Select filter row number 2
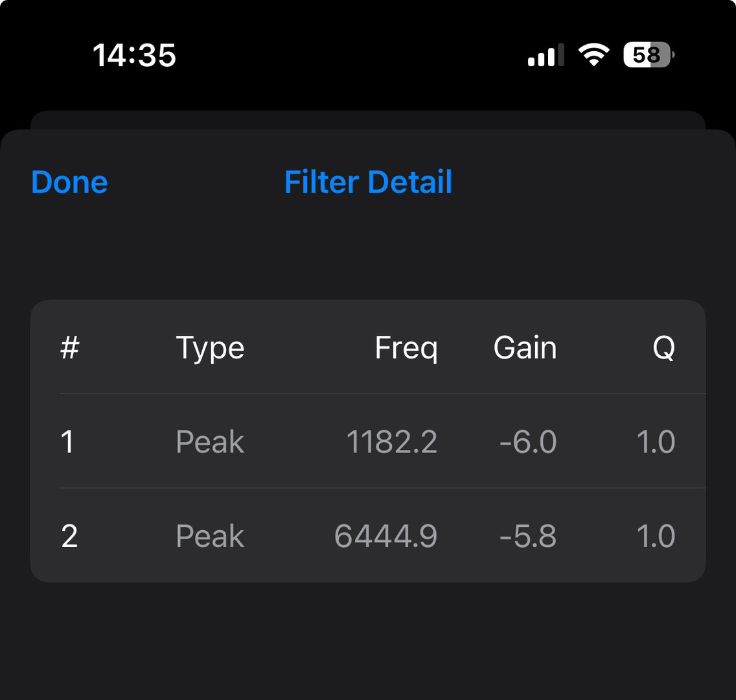The image size is (736, 700). tap(69, 536)
